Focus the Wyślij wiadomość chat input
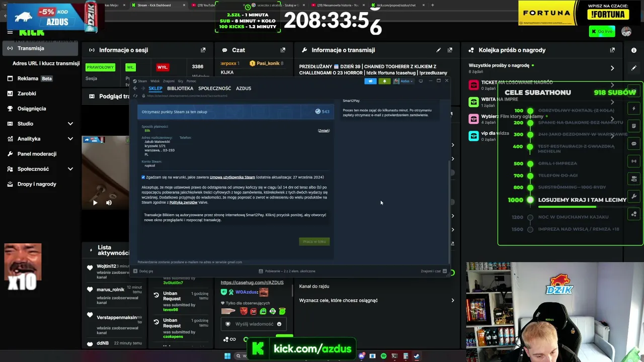Image resolution: width=644 pixels, height=362 pixels. (254, 324)
